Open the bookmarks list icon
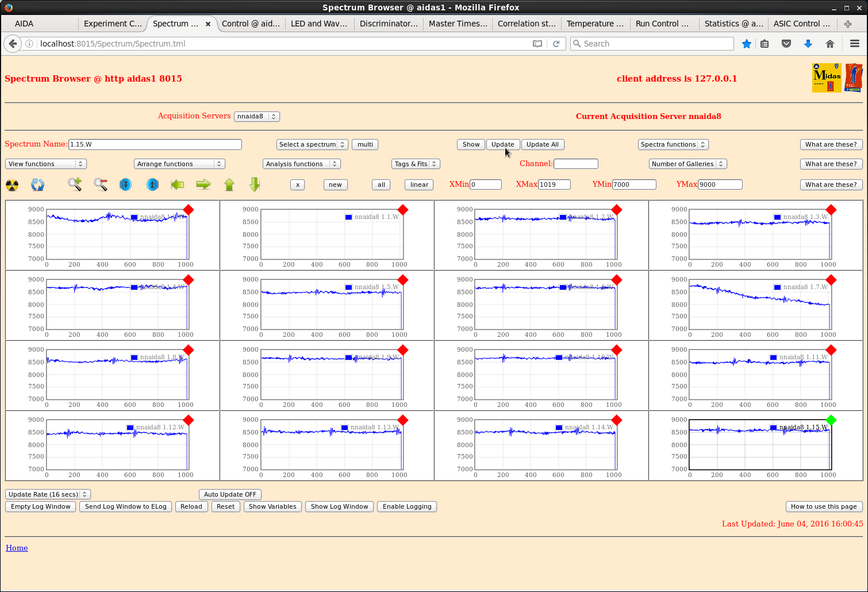The image size is (868, 592). tap(765, 44)
